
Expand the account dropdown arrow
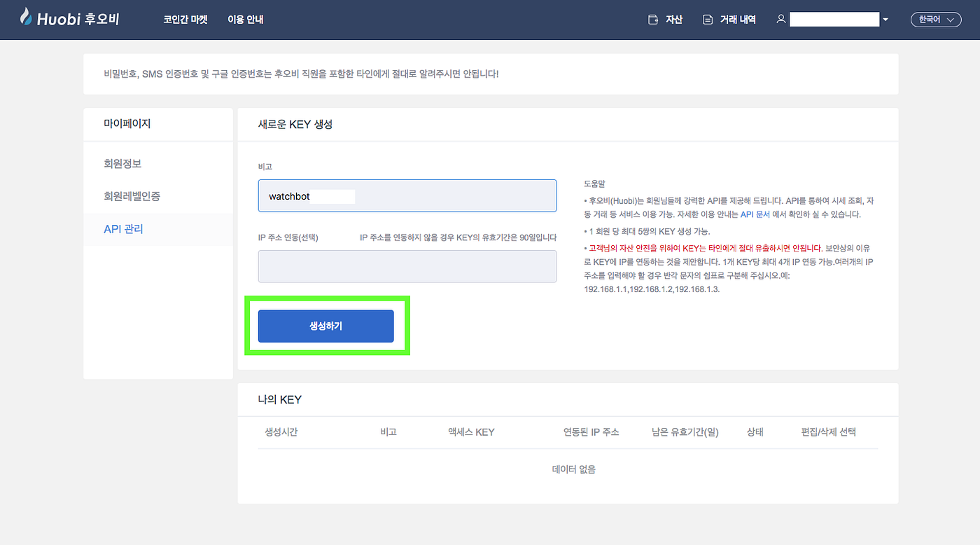885,20
